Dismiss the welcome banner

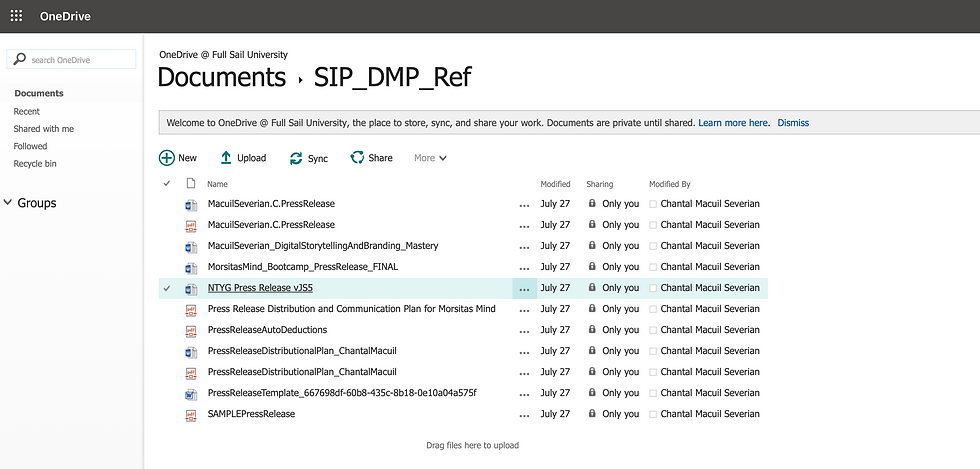pyautogui.click(x=793, y=123)
